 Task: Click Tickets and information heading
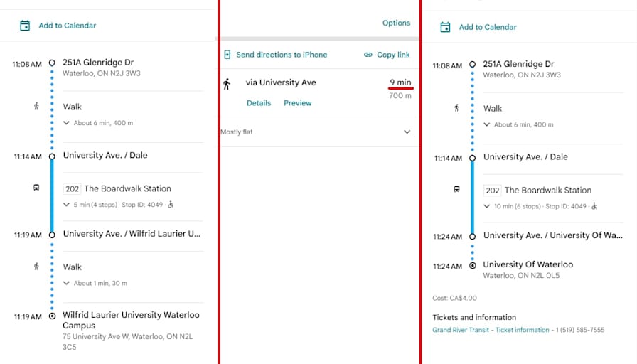pos(474,317)
